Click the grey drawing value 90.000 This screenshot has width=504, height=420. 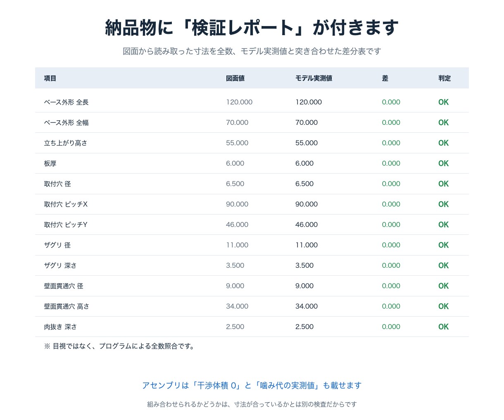(237, 204)
